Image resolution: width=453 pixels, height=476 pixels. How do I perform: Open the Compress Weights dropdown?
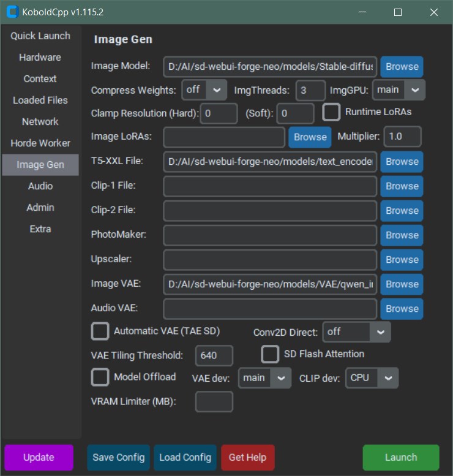[204, 90]
